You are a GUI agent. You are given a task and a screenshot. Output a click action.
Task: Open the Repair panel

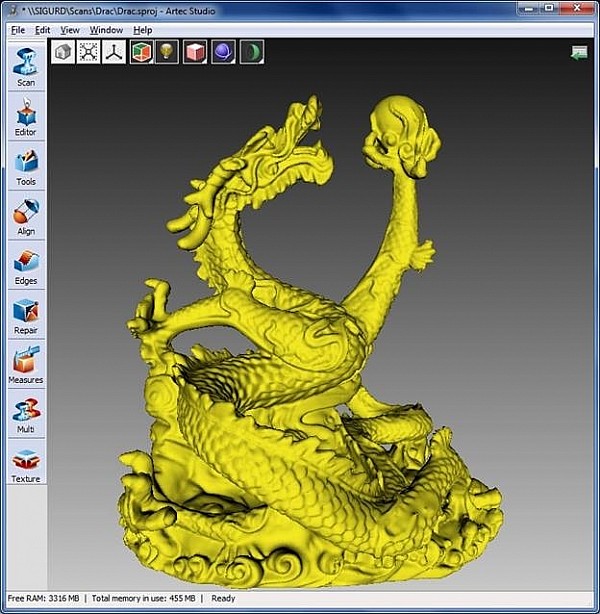(26, 315)
